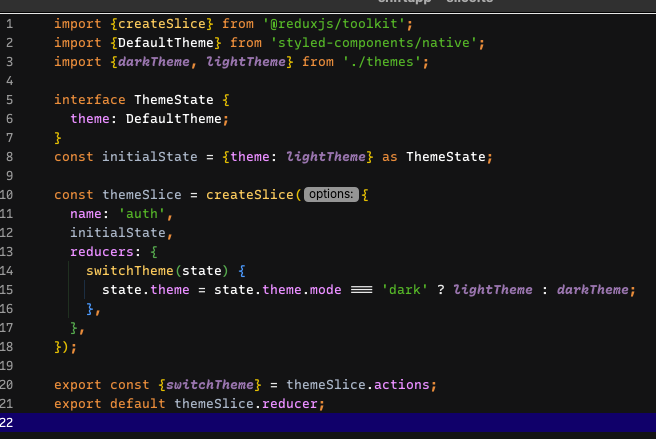
Task: Click 'ThemeState' after 'as' on line 8
Action: click(x=446, y=157)
